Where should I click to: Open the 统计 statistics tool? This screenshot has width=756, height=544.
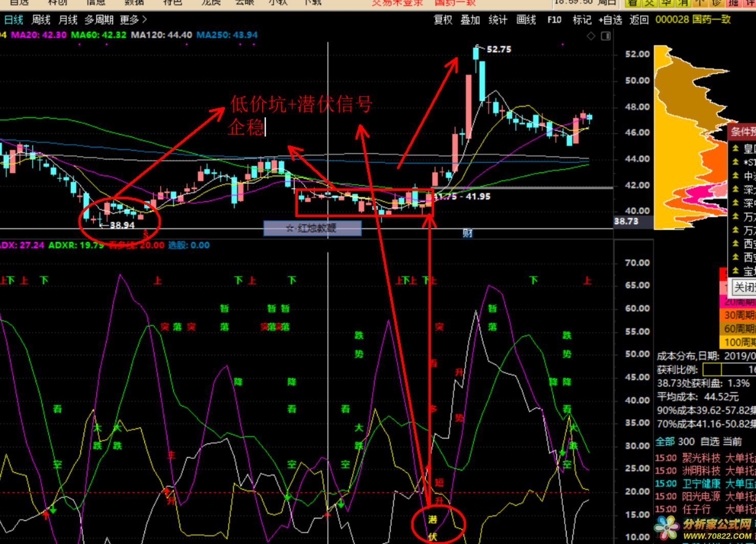click(498, 20)
